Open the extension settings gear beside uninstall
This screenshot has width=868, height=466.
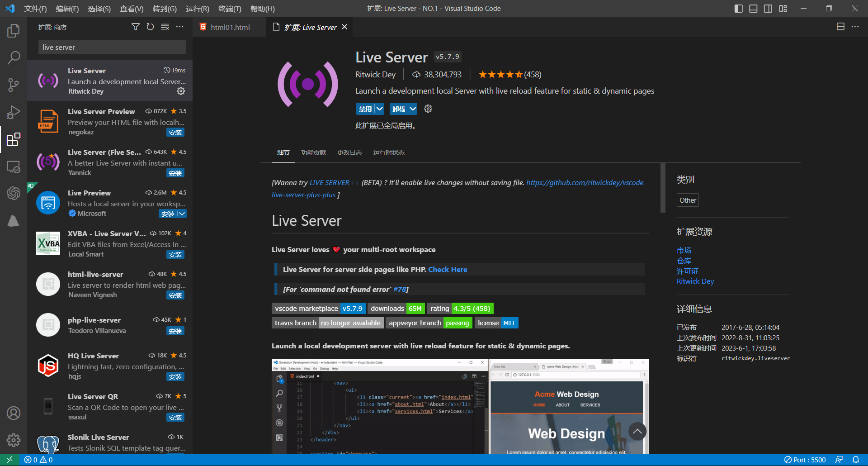coord(428,109)
